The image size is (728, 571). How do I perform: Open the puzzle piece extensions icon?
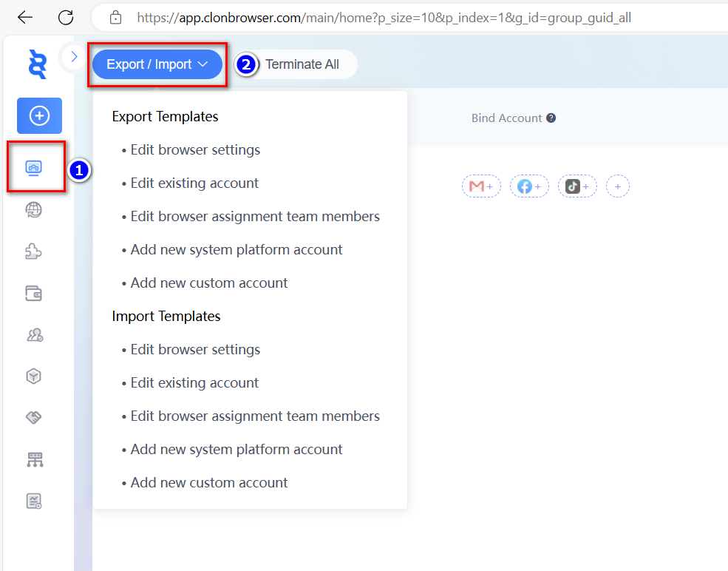[34, 251]
